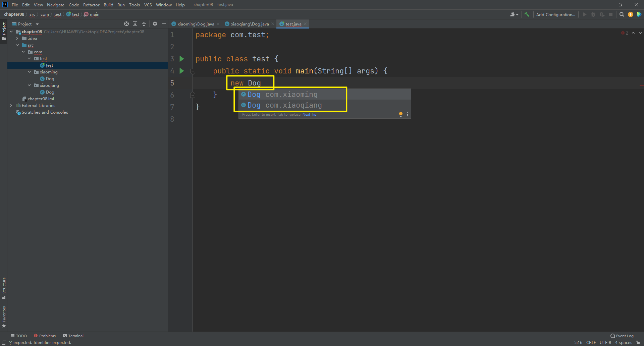Expand the .idea folder
Screen dimensions: 644x346
point(17,38)
